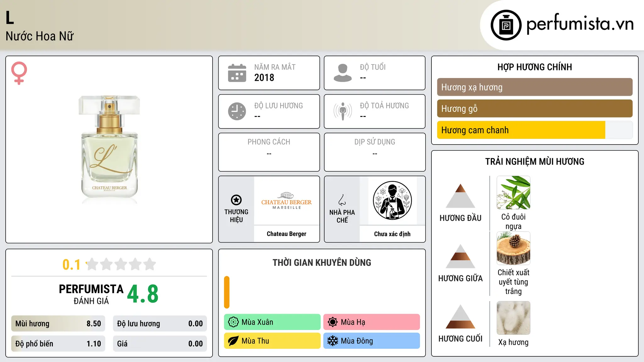This screenshot has width=644, height=362.
Task: Click the nose icon above Nhà Pha Chế
Action: (342, 200)
